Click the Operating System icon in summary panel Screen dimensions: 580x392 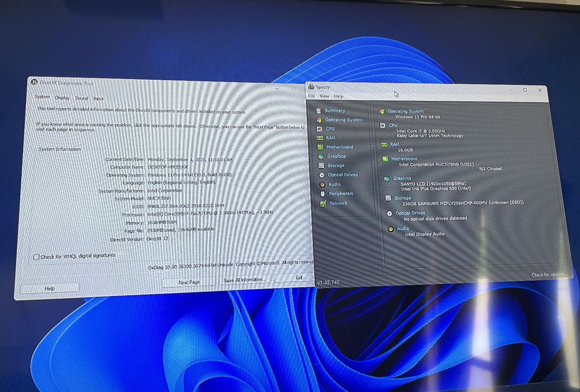point(382,111)
